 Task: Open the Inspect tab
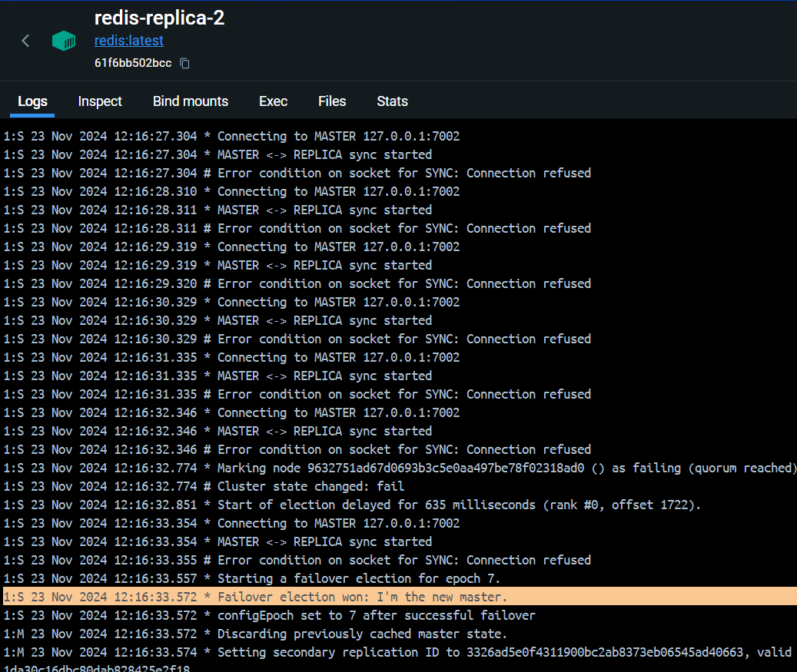[x=100, y=101]
